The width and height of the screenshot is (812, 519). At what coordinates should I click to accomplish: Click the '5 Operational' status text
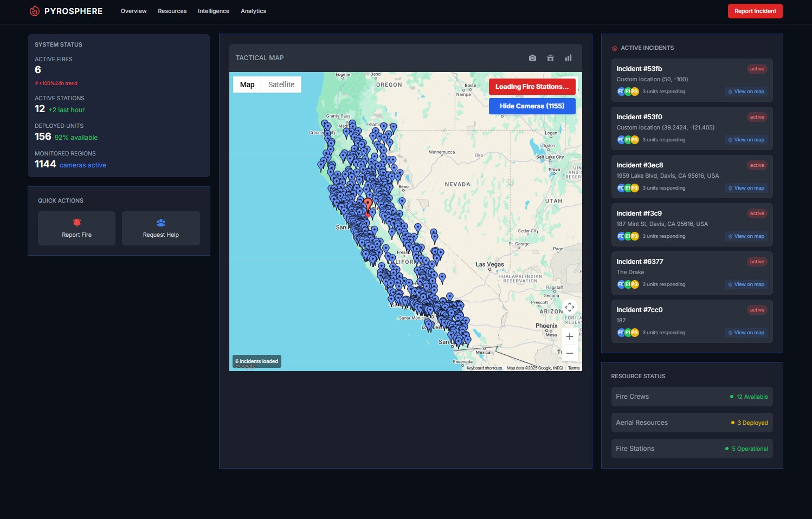tap(750, 449)
